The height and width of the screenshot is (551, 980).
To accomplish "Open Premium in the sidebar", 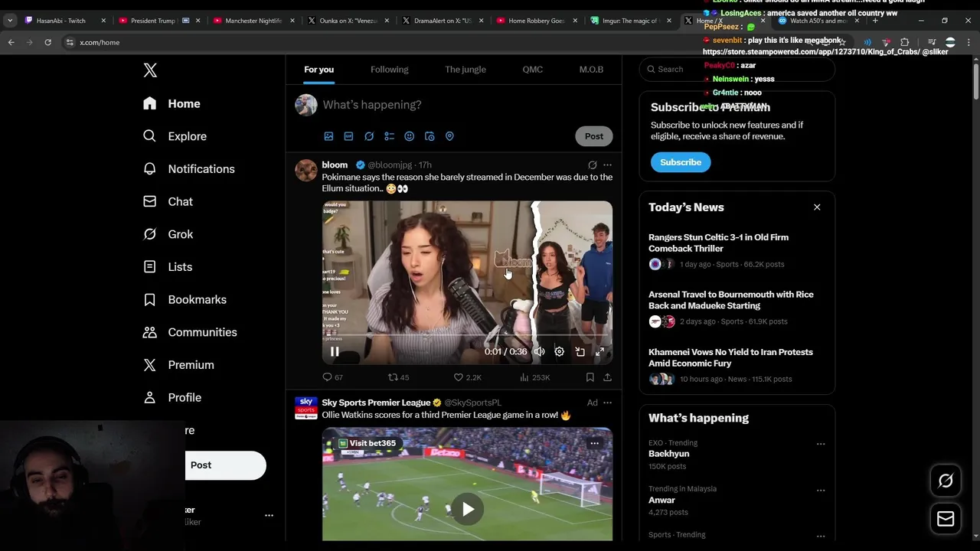I will coord(178,365).
